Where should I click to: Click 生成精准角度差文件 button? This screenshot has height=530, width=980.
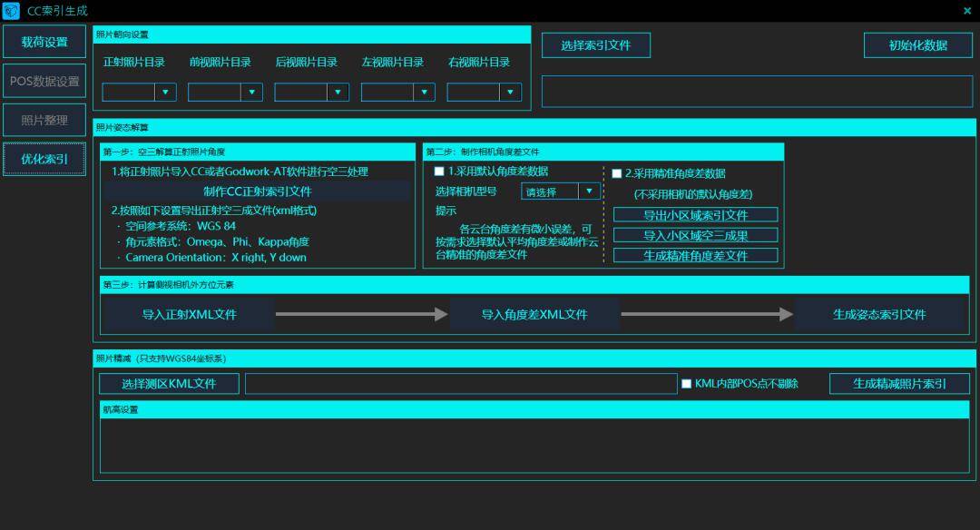pos(696,255)
